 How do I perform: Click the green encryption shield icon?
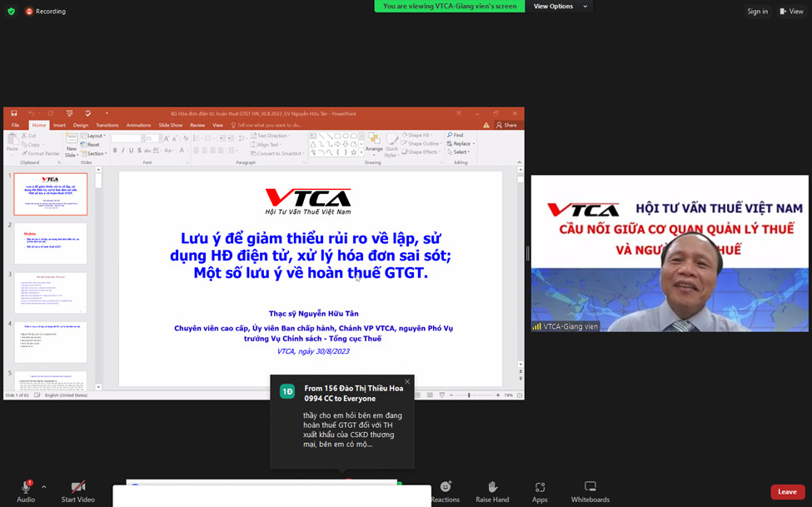(12, 11)
